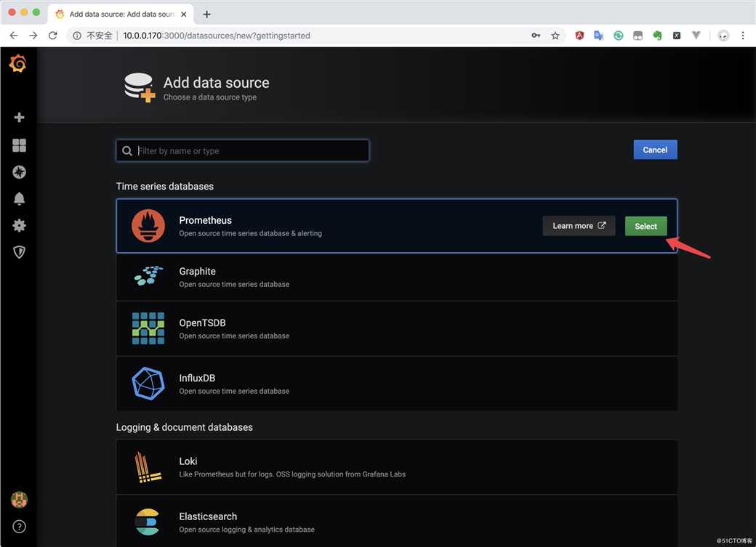Open the Grafana home logo
This screenshot has height=547, width=756.
tap(18, 63)
